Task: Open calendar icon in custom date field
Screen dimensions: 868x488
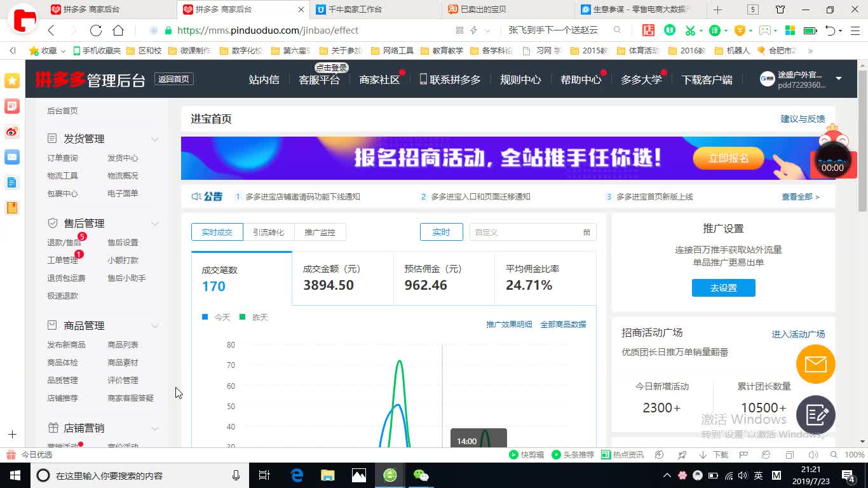Action: coord(587,232)
